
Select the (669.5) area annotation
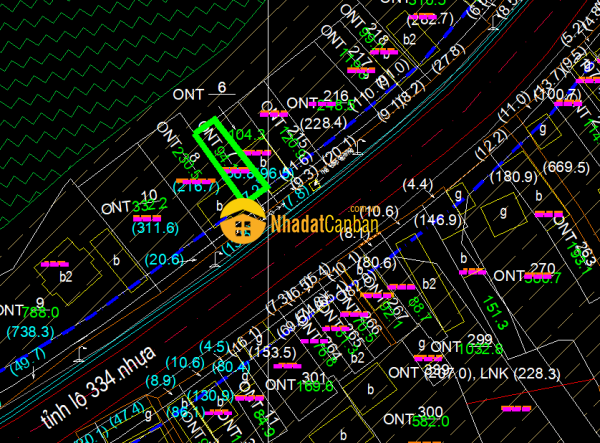tap(569, 167)
